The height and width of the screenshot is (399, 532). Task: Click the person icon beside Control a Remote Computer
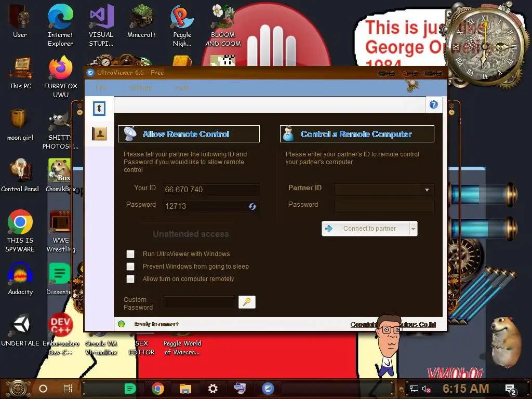point(288,134)
